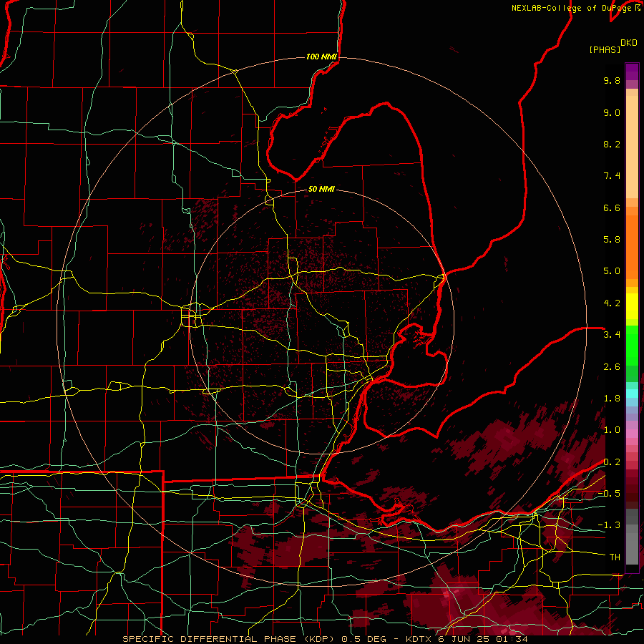Viewport: 644px width, 644px height.
Task: Click the Specific Differential Phase caption text
Action: coord(325,639)
